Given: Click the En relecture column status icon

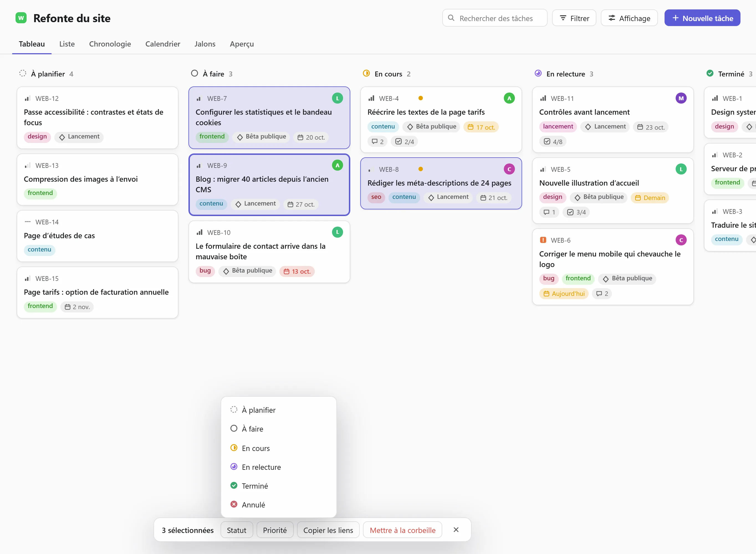Looking at the screenshot, I should tap(538, 73).
